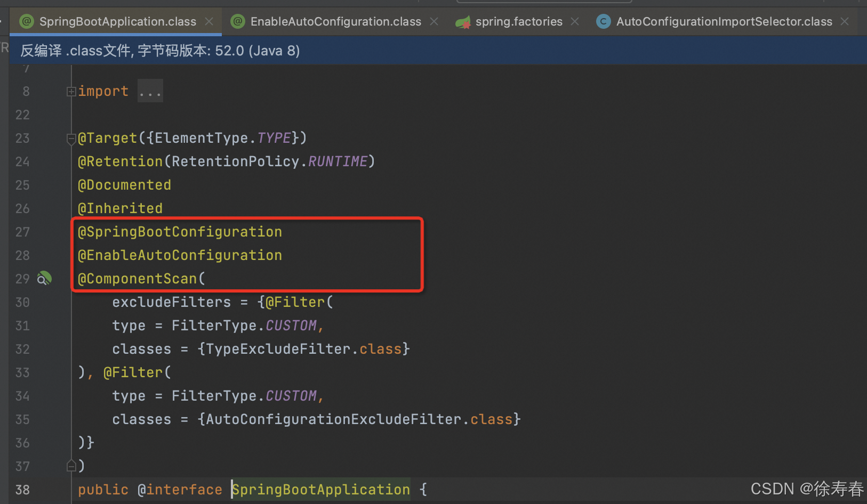Click excludeFilters on line 30
Image resolution: width=867 pixels, height=504 pixels.
(171, 302)
